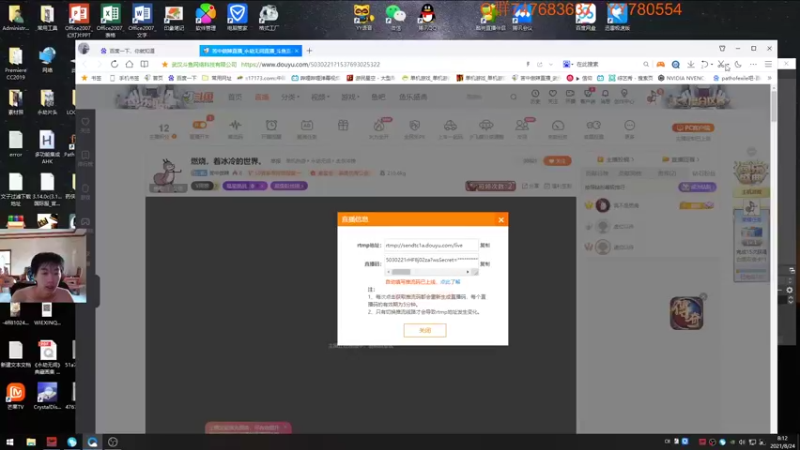Close the active Douyu tab
The image size is (800, 450).
coord(296,51)
